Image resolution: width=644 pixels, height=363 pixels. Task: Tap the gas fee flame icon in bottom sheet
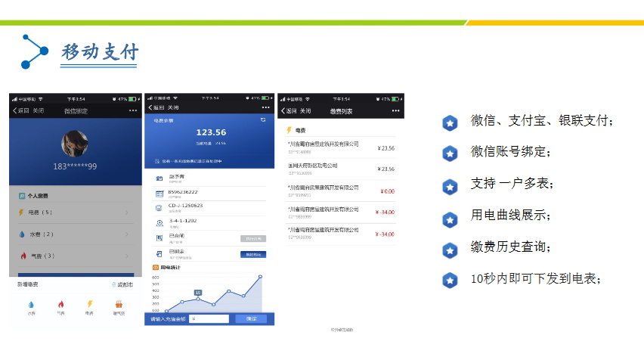point(60,304)
